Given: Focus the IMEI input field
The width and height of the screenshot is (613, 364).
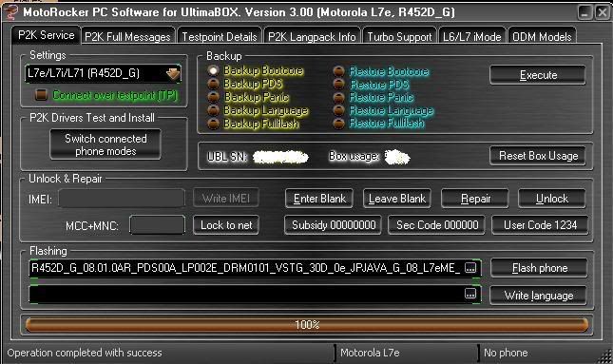Looking at the screenshot, I should (x=122, y=199).
